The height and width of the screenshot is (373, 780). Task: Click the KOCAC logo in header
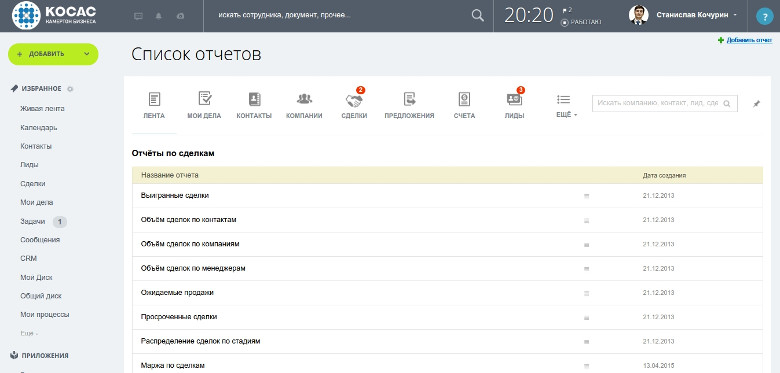[x=54, y=15]
